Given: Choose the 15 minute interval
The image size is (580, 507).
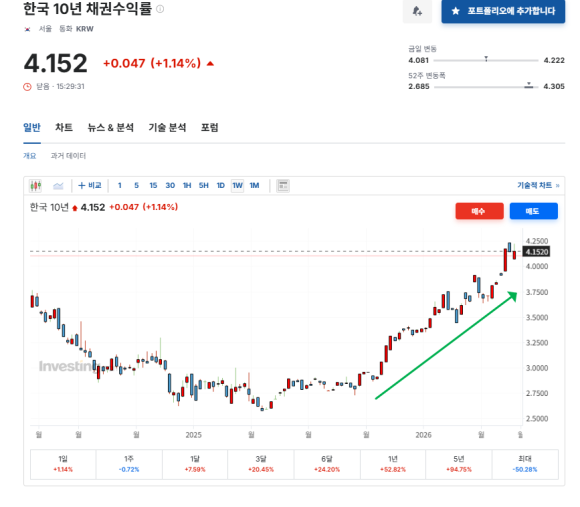Looking at the screenshot, I should click(x=154, y=185).
